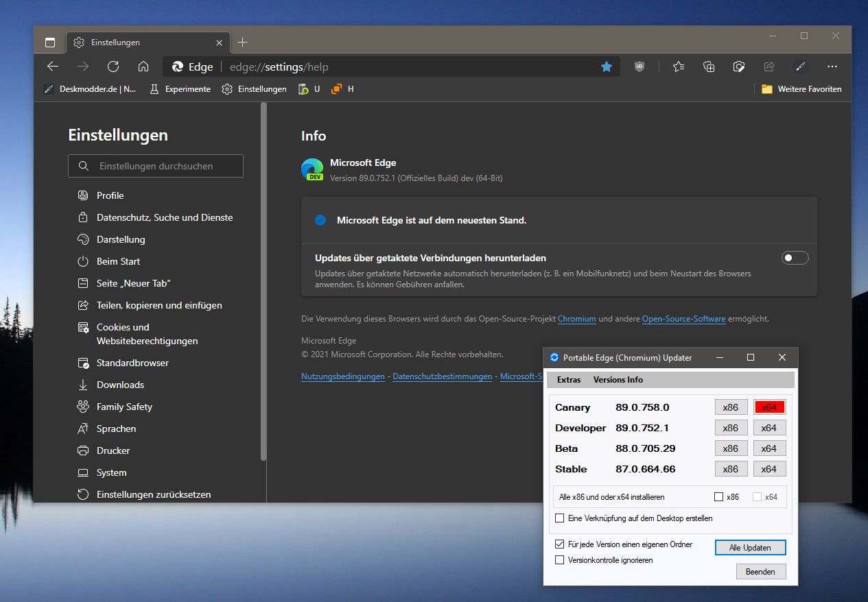
Task: Click the profile avatar icon in toolbar
Action: [800, 67]
